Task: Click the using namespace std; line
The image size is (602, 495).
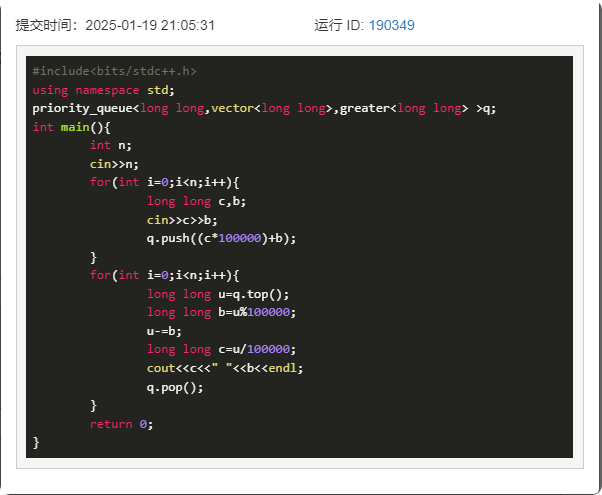Action: click(103, 90)
